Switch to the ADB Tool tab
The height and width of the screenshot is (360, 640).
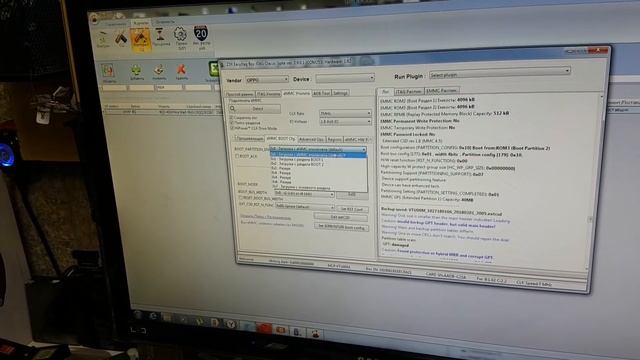pos(321,93)
